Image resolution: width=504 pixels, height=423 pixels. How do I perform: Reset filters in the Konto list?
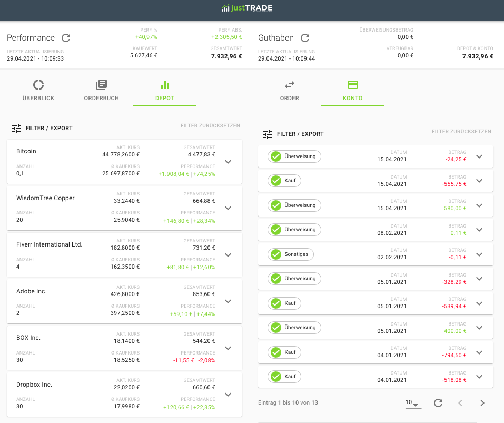(x=461, y=132)
